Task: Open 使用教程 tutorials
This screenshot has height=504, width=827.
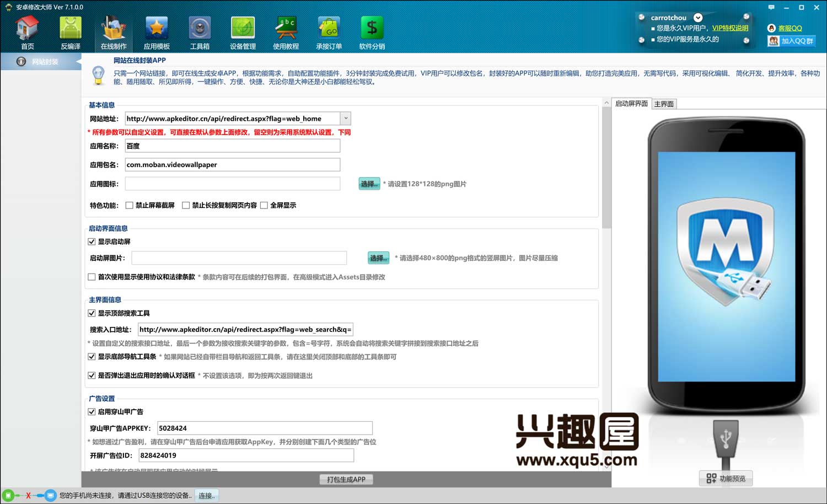Action: click(x=286, y=33)
